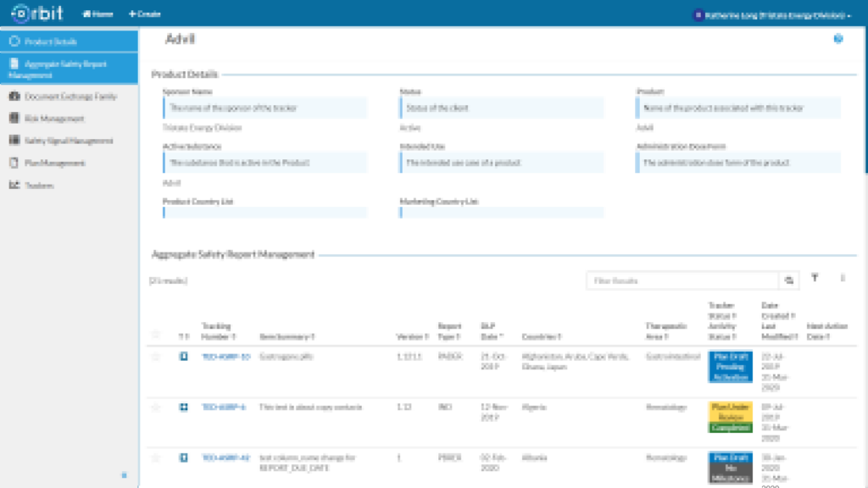Screen dimensions: 868x488
Task: Click the blue Plan Draft Pending Activation badge
Action: click(730, 366)
